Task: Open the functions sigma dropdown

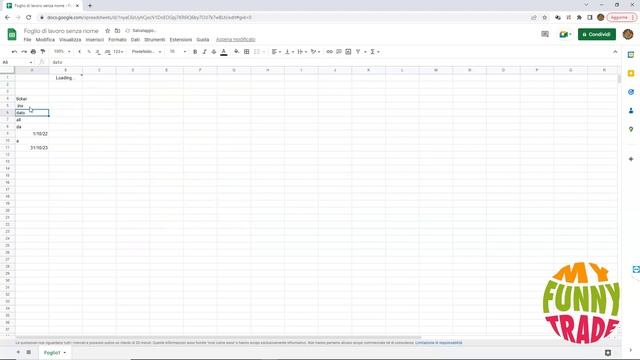Action: tap(375, 52)
